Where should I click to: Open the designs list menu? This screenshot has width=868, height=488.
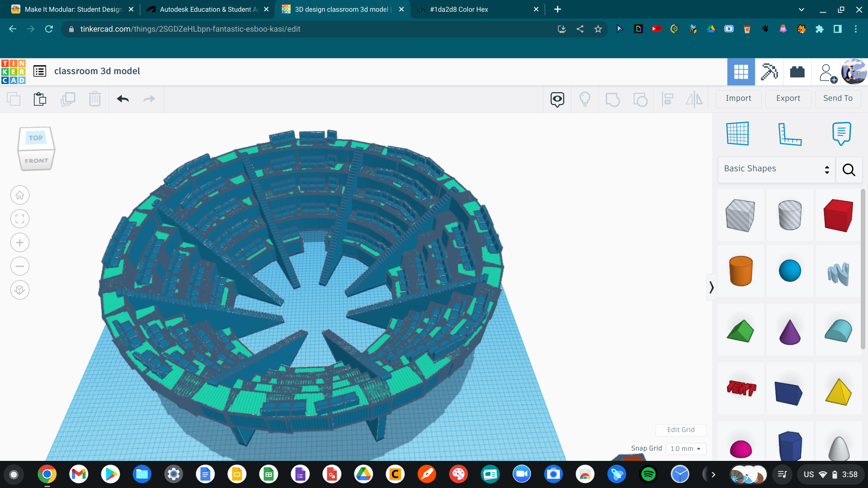click(40, 71)
